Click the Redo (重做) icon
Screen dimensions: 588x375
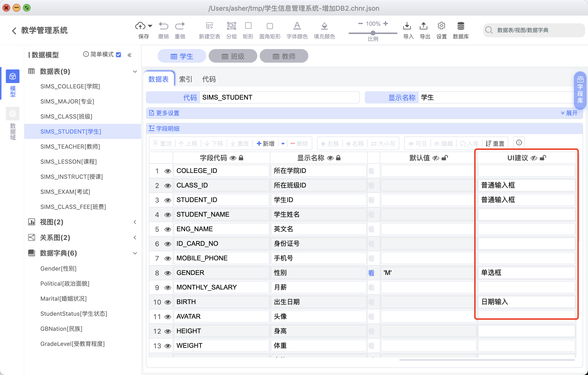point(180,26)
